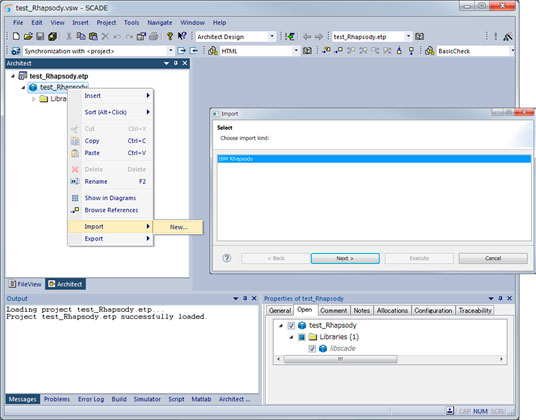536x420 pixels.
Task: Click the Paste toolbar icon
Action: [93, 36]
